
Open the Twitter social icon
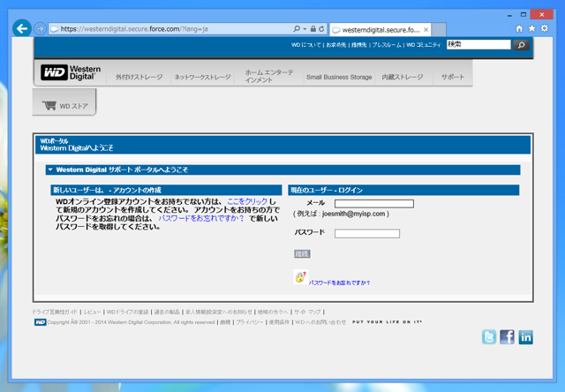pos(489,337)
